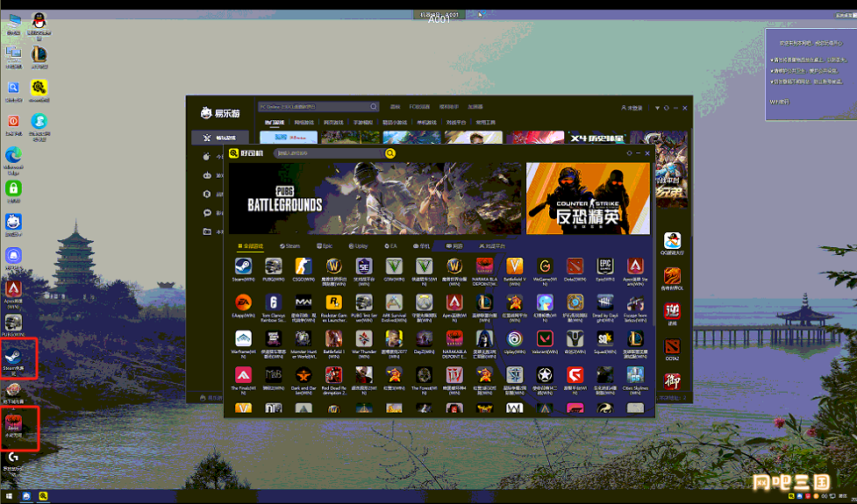857x504 pixels.
Task: Open the green lock desktop shortcut
Action: pos(13,191)
